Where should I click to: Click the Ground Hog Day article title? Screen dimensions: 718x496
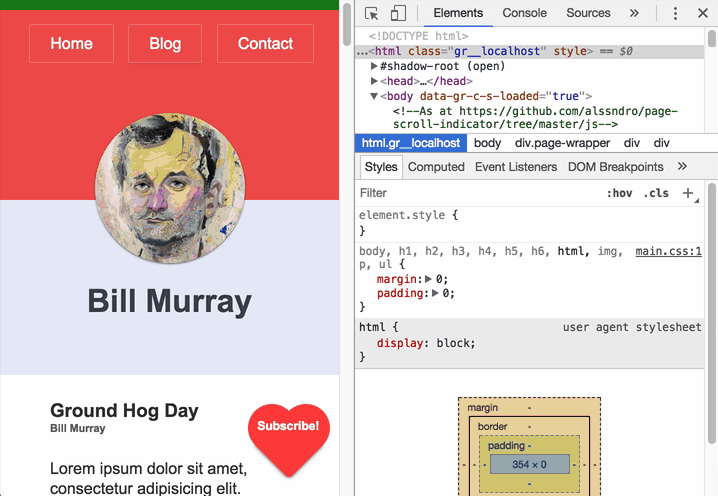coord(124,410)
